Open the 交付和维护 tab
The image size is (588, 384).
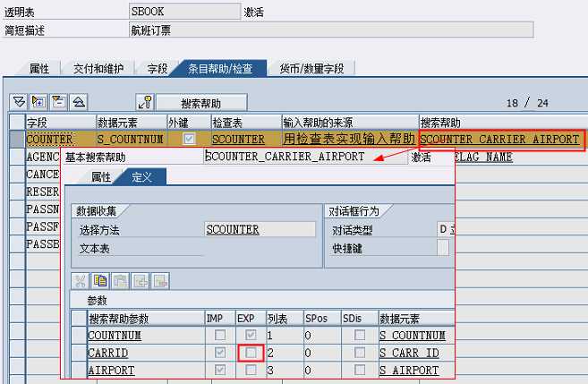(x=103, y=69)
